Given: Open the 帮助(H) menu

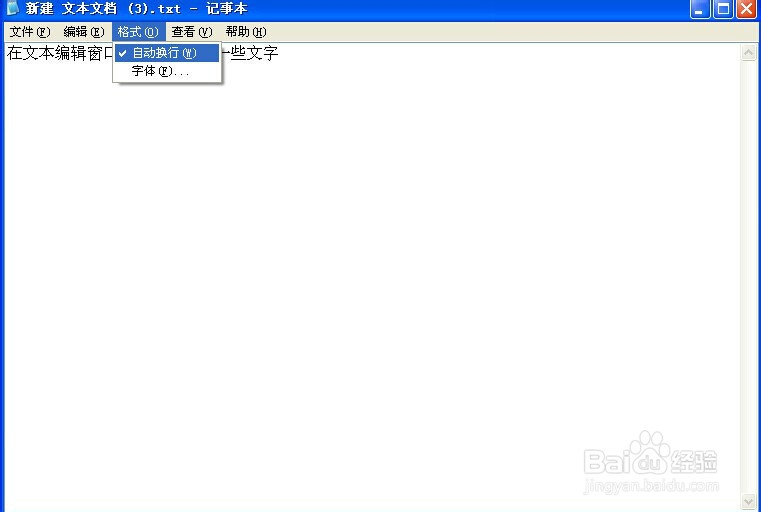Looking at the screenshot, I should coord(246,32).
